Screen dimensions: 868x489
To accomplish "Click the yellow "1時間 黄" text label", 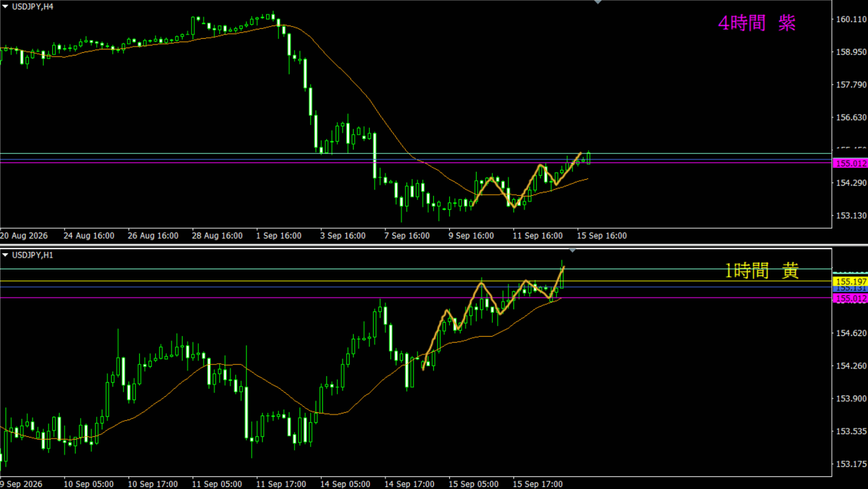I will pyautogui.click(x=762, y=271).
